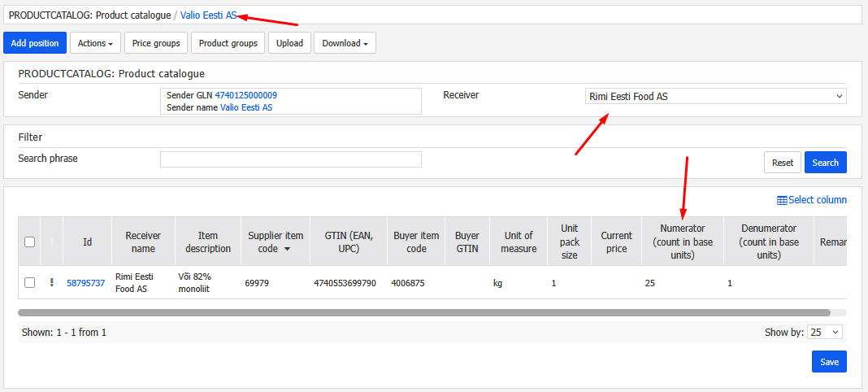Click the Denumerator (count in base units) header
This screenshot has height=392, width=868.
[x=768, y=242]
